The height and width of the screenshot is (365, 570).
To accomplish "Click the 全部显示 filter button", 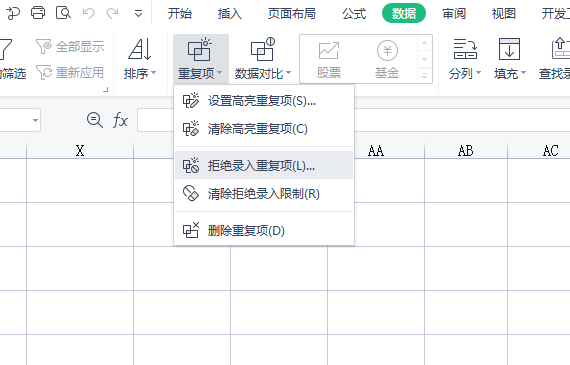I will 70,47.
